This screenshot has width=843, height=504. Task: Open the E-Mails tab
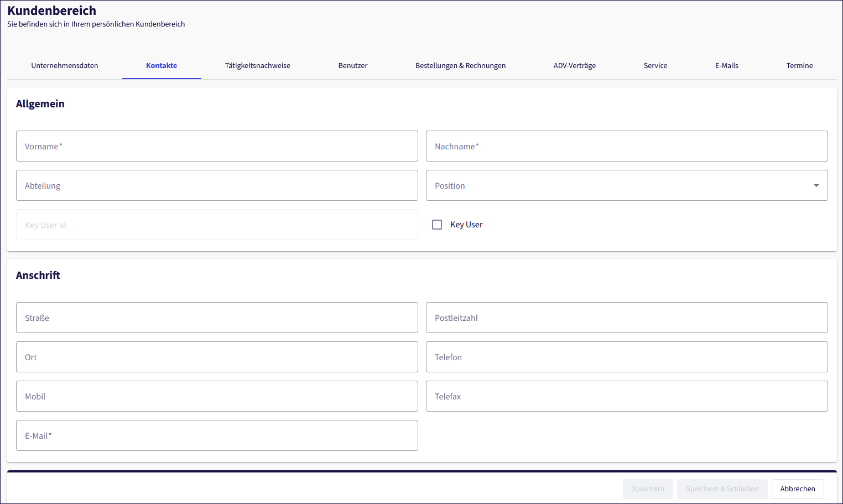tap(726, 65)
